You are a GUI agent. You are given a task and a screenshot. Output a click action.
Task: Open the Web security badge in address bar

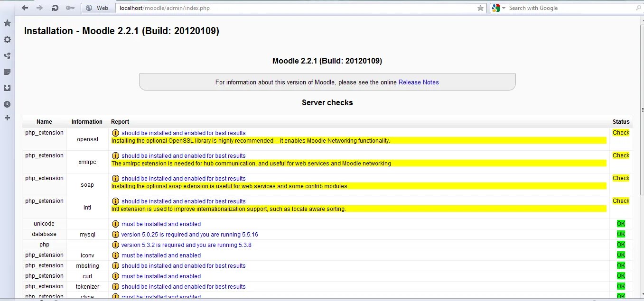[97, 8]
